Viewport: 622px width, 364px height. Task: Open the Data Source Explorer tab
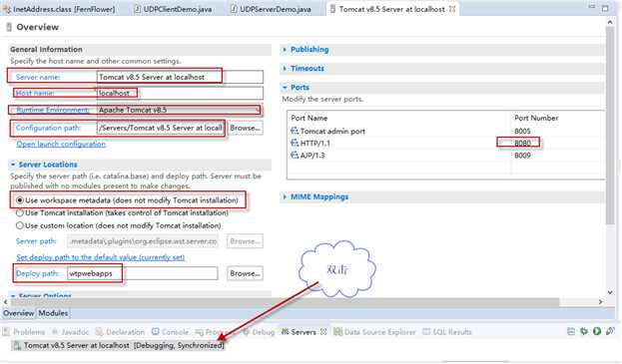point(374,332)
